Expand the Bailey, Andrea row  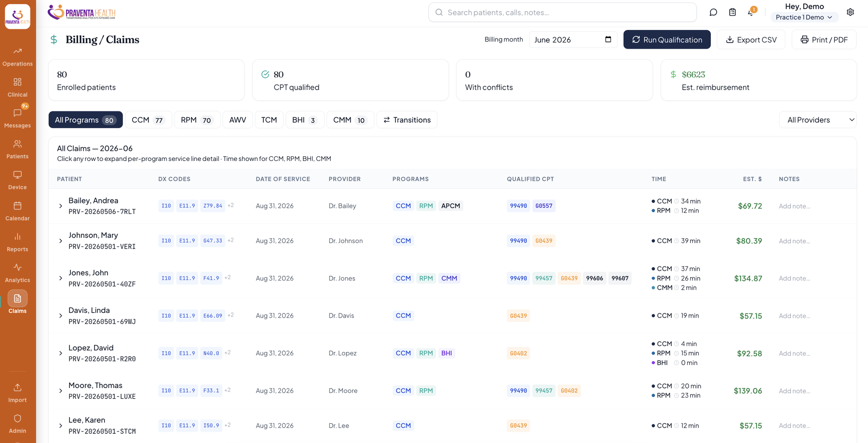pos(61,206)
